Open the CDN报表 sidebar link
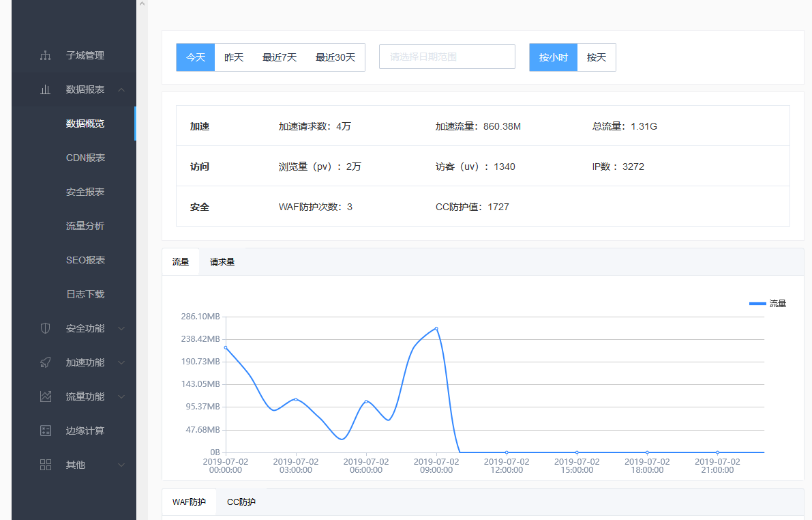Viewport: 812px width, 520px height. [x=85, y=158]
